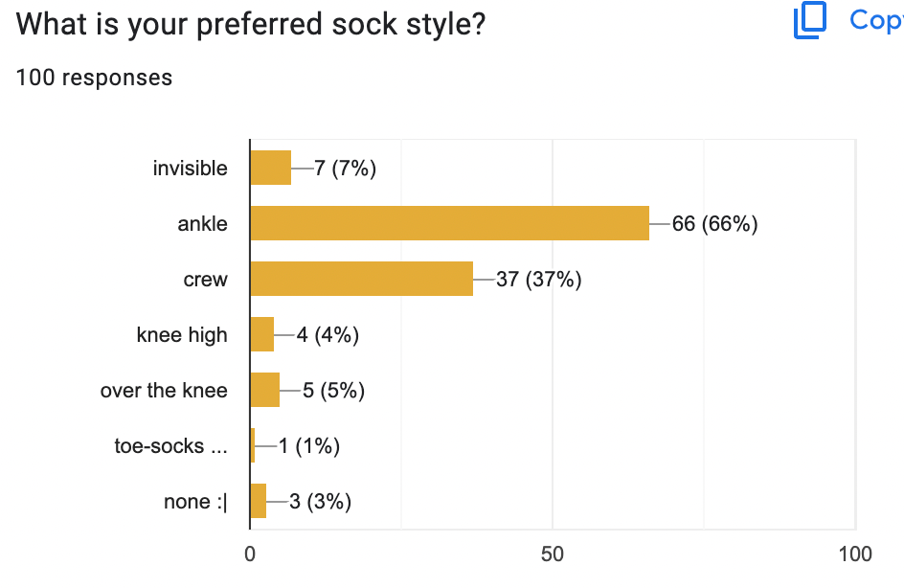Click the Copy chart icon
This screenshot has height=588, width=904.
click(x=810, y=19)
